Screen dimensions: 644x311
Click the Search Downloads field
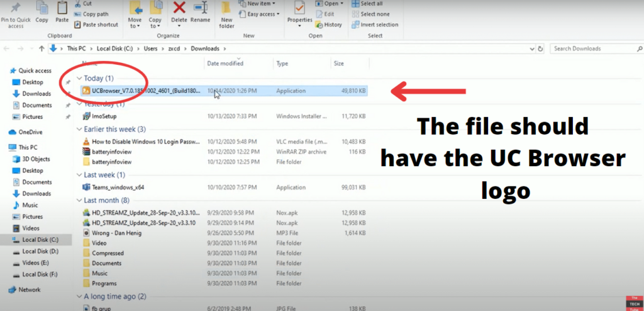pyautogui.click(x=596, y=48)
